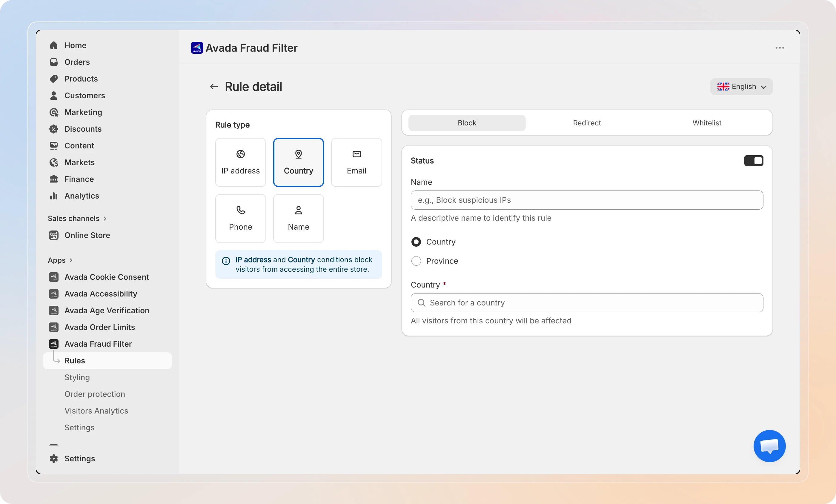Open the Fraud Filter Settings submenu item
The image size is (836, 504).
[x=79, y=428]
